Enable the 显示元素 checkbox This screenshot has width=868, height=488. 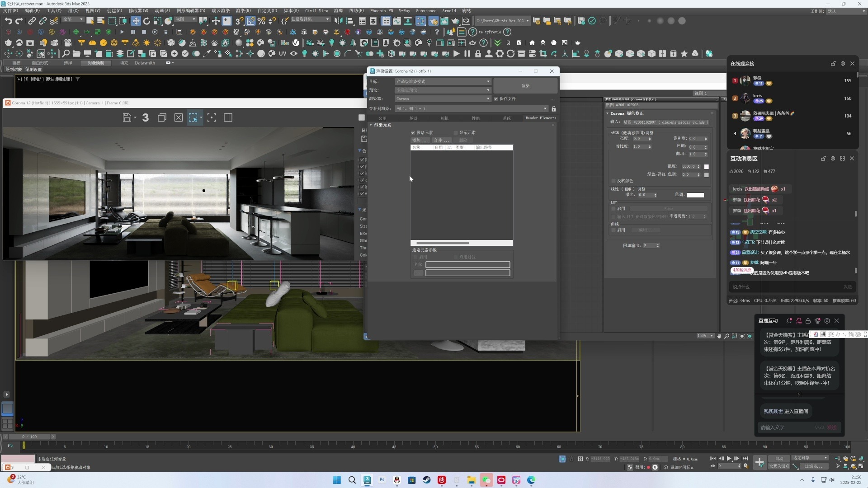(x=456, y=132)
